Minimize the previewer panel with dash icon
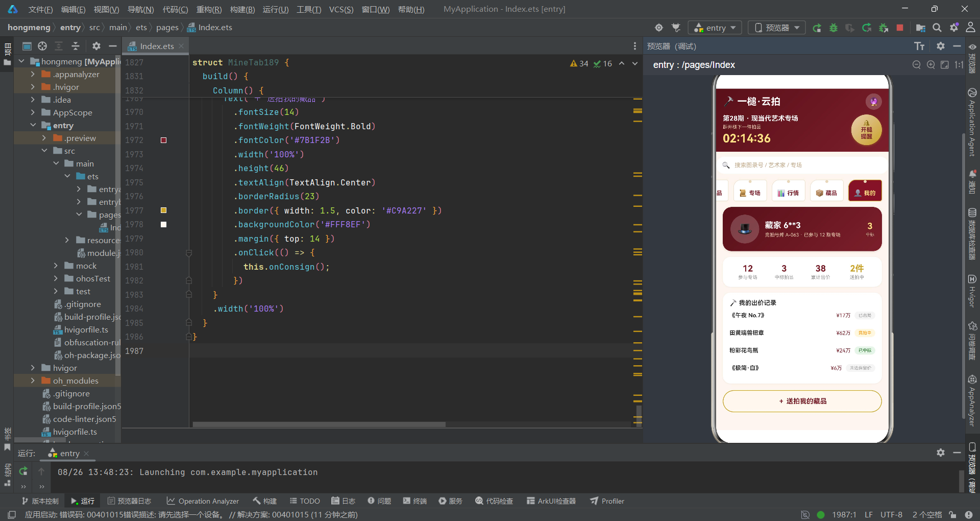This screenshot has height=521, width=980. [x=957, y=46]
